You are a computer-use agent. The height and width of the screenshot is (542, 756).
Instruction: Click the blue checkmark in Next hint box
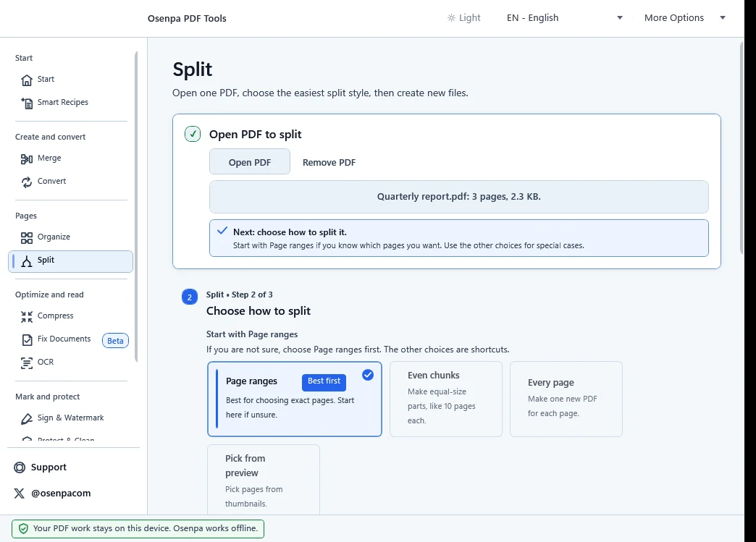pyautogui.click(x=222, y=231)
